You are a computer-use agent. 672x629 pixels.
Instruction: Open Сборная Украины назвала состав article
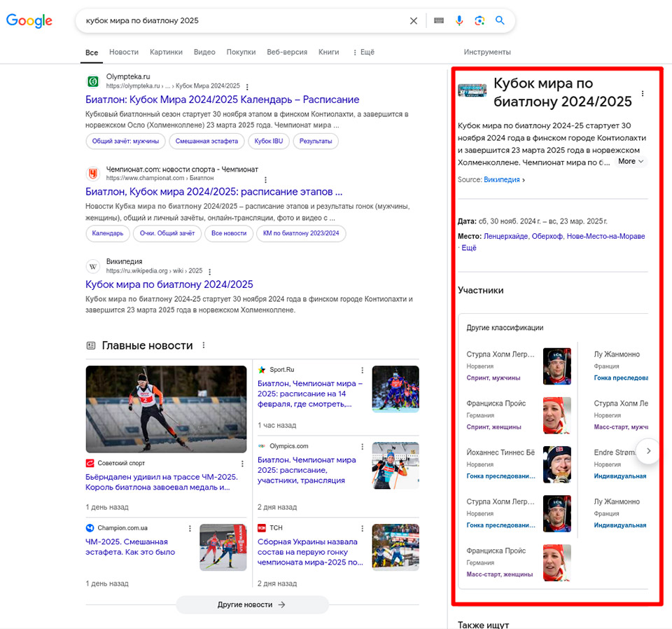310,552
